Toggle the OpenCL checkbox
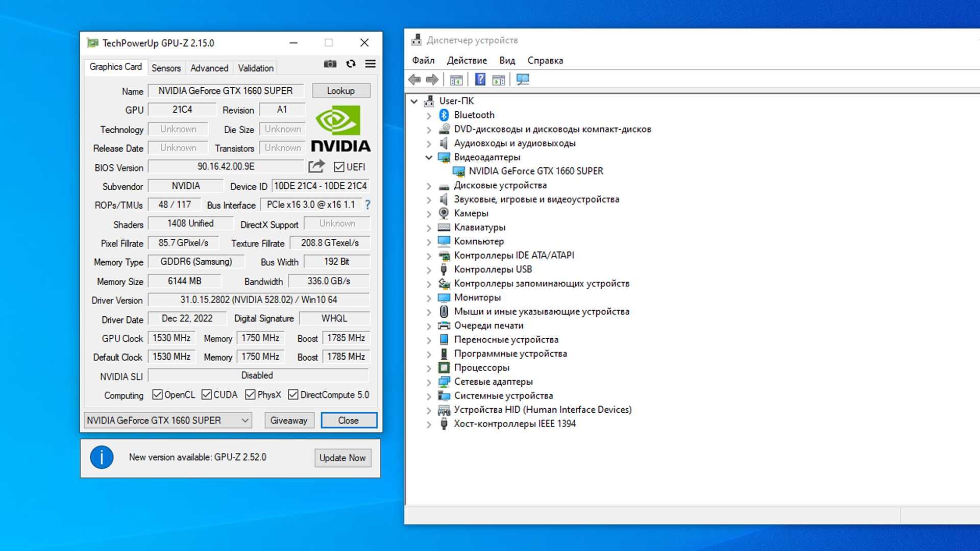Screen dimensions: 980x551 coord(158,394)
